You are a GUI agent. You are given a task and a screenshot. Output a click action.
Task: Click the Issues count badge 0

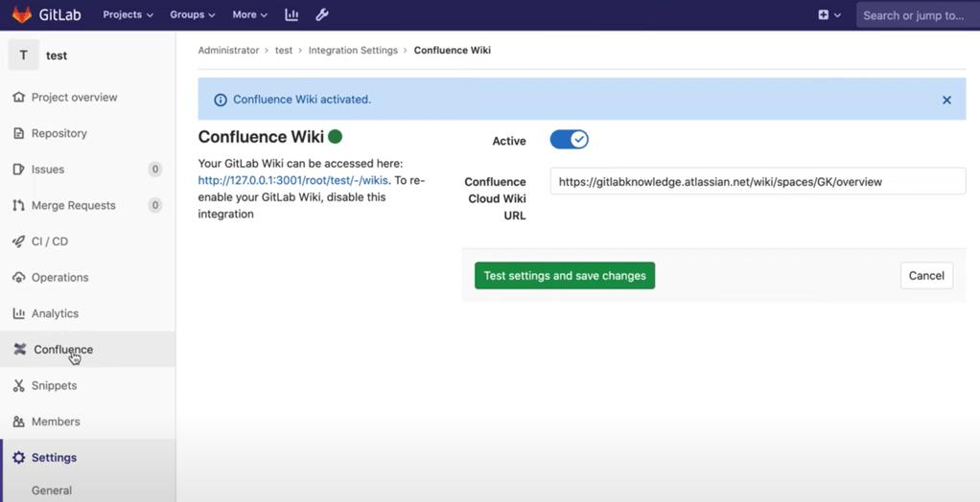pos(155,170)
